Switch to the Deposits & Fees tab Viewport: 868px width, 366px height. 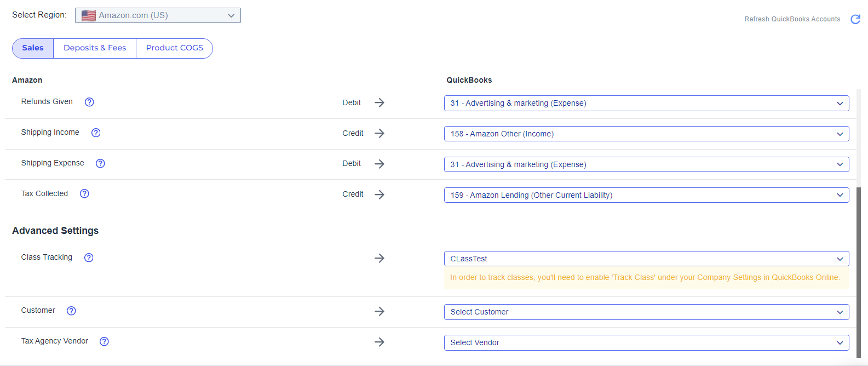pyautogui.click(x=95, y=48)
